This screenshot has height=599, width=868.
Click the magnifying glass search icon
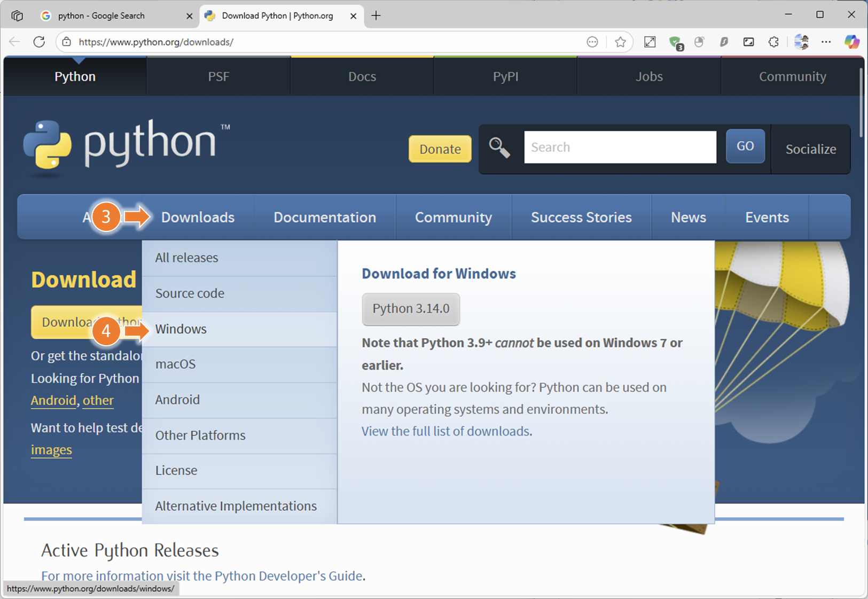tap(499, 147)
